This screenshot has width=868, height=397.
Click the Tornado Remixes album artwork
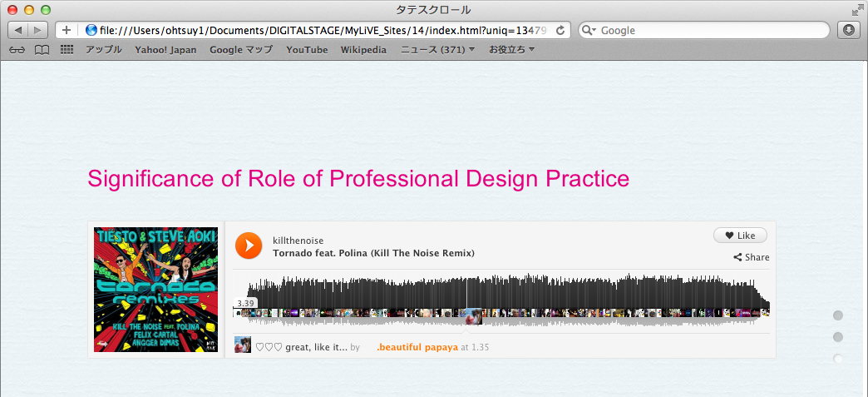(x=156, y=290)
